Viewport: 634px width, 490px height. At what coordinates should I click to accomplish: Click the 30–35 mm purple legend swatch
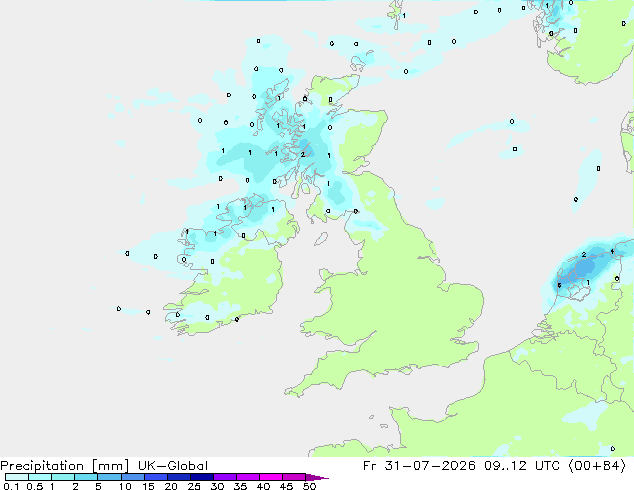tap(225, 477)
